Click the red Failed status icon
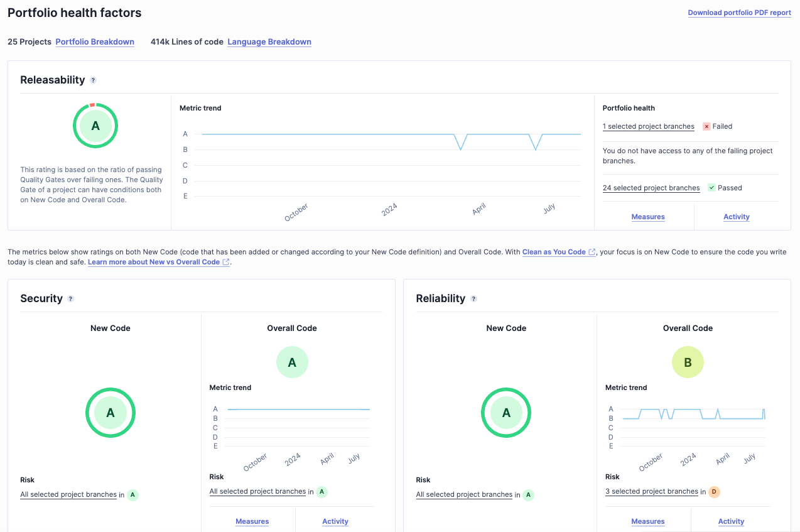 [707, 126]
